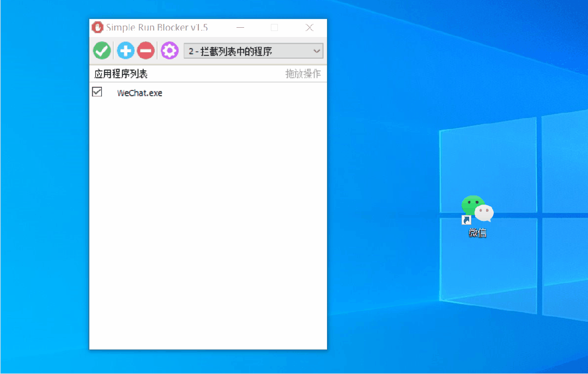The height and width of the screenshot is (374, 588).
Task: Re-enable blocking checkbox for WeChat.exe
Action: (96, 92)
